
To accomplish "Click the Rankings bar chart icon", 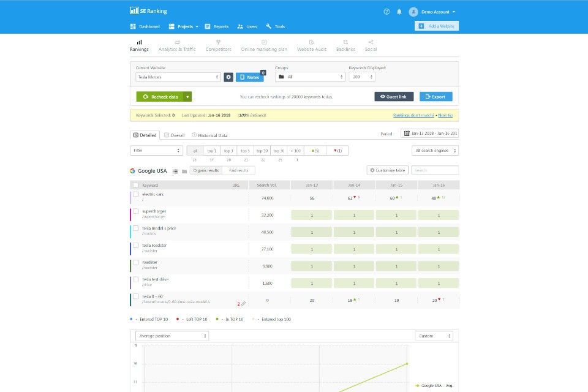I will [x=139, y=42].
